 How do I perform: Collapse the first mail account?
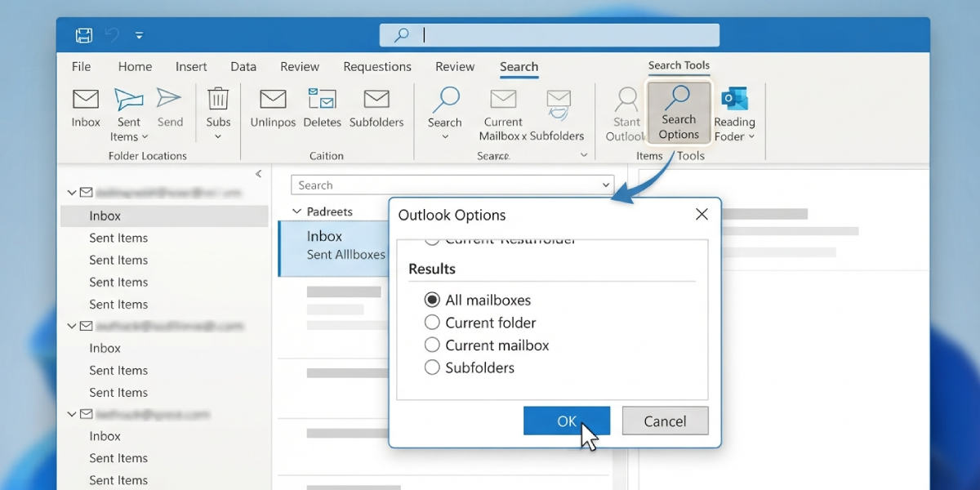pyautogui.click(x=71, y=193)
